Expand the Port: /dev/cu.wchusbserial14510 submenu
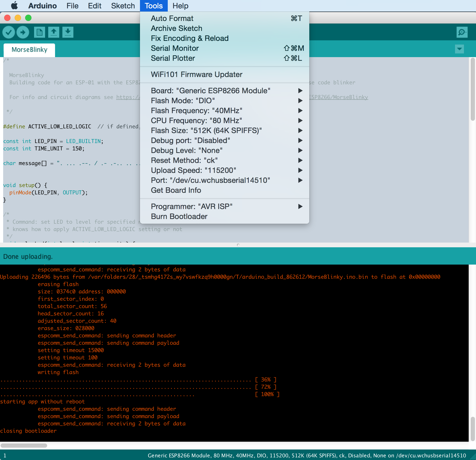The width and height of the screenshot is (476, 460). tap(225, 180)
